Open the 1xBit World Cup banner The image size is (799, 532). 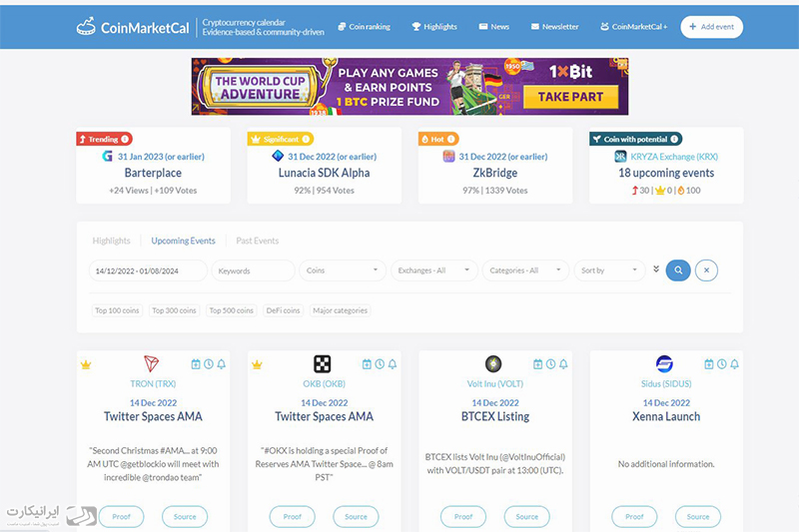(409, 86)
